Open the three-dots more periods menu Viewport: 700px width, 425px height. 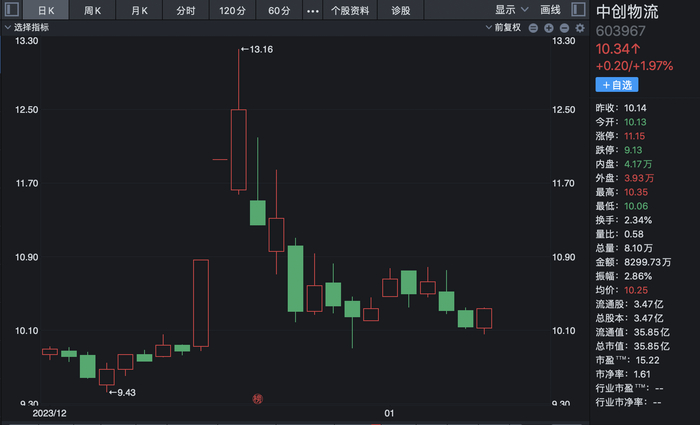[312, 10]
